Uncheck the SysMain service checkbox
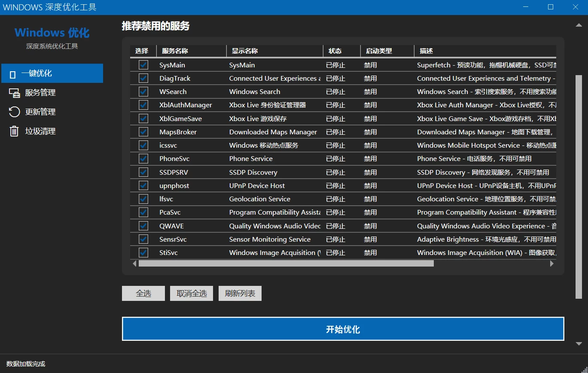The image size is (588, 373). [143, 64]
